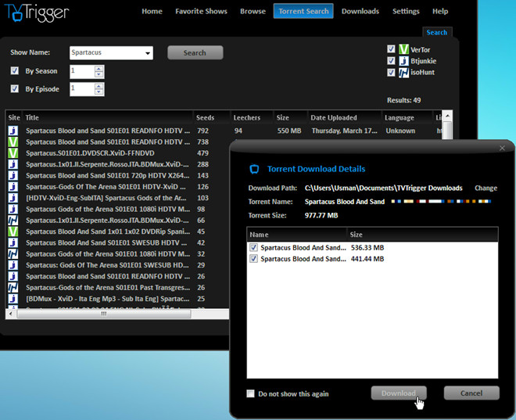This screenshot has width=516, height=420.
Task: Sort by Date Uploaded column header
Action: [x=345, y=117]
